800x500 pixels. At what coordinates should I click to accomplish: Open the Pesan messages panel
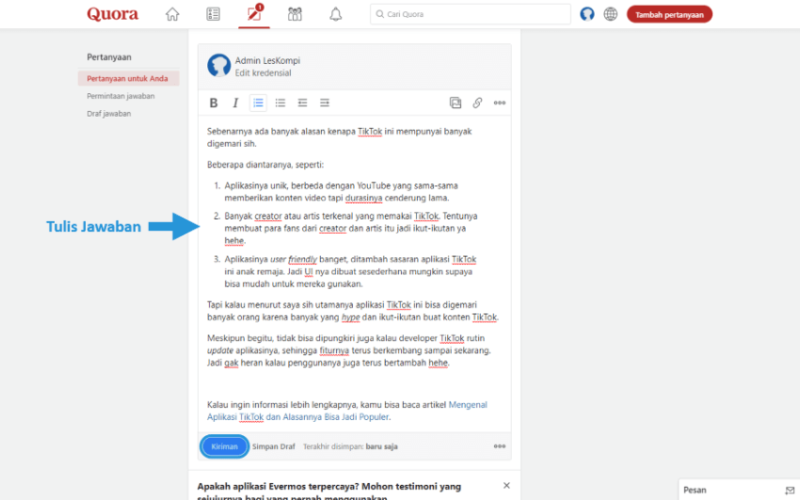pyautogui.click(x=738, y=490)
